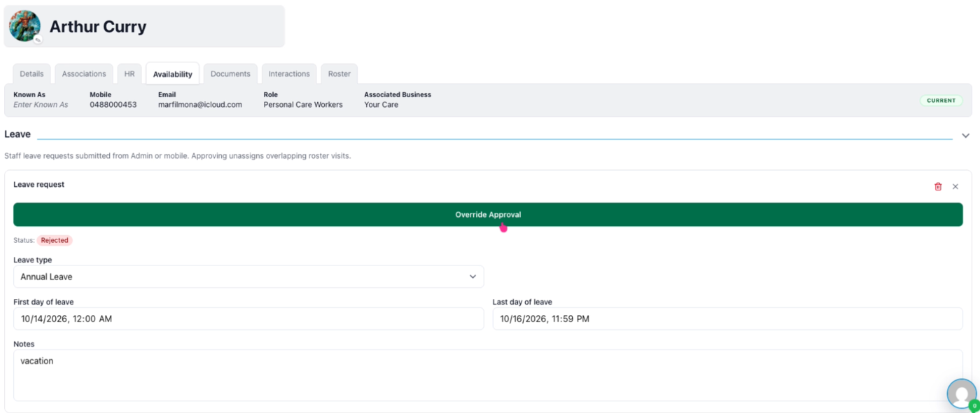This screenshot has width=980, height=413.
Task: Switch to the Details tab
Action: [x=31, y=73]
